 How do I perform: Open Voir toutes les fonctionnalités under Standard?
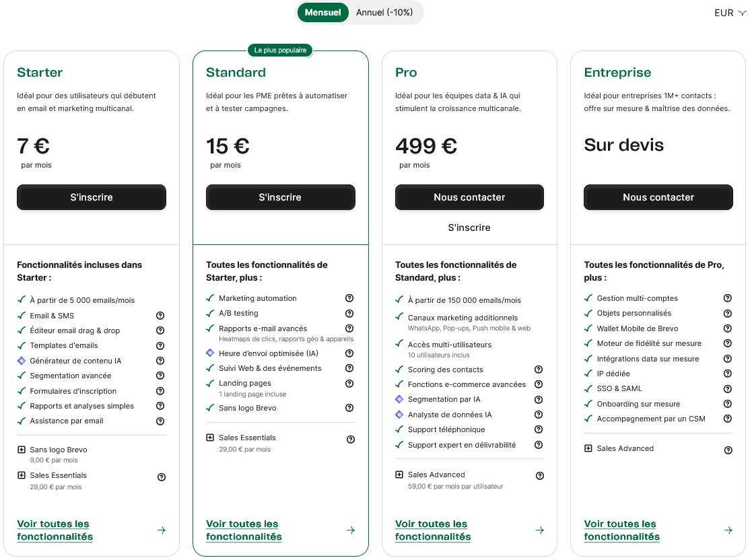(x=243, y=530)
